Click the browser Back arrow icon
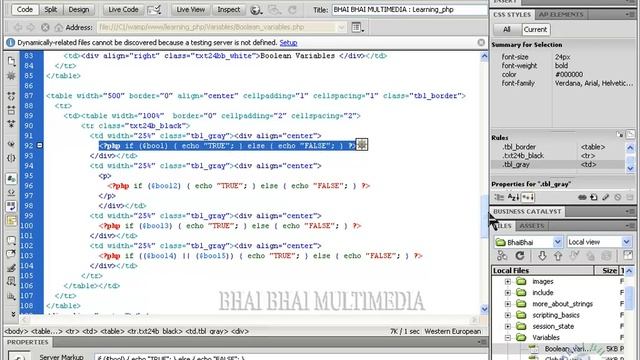The image size is (640, 360). [18, 27]
